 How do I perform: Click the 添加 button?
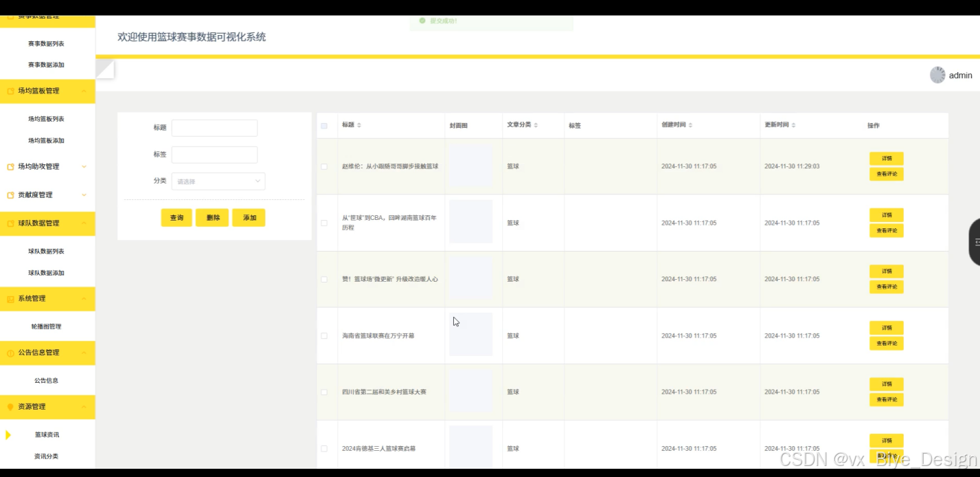click(x=249, y=218)
